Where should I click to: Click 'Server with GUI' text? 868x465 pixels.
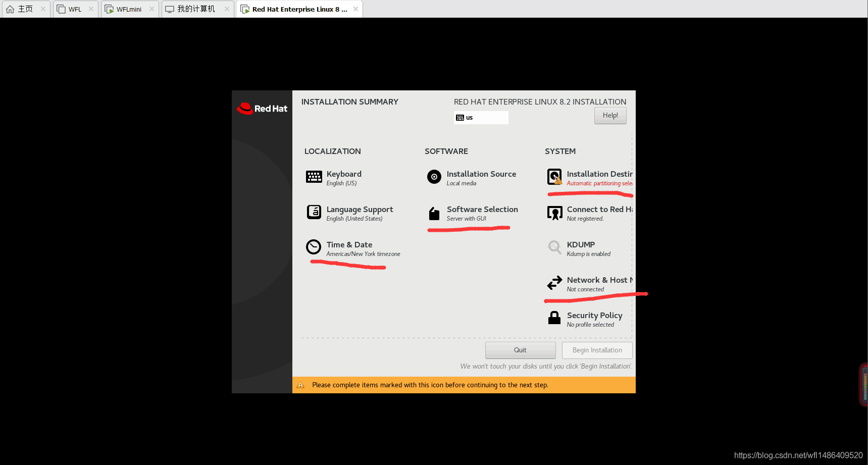pos(466,219)
